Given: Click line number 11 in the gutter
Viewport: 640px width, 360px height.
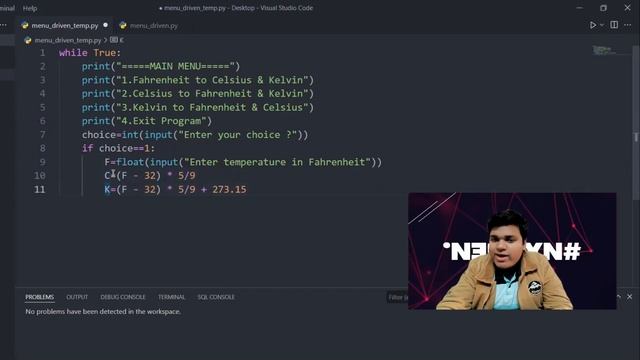Looking at the screenshot, I should coord(40,189).
